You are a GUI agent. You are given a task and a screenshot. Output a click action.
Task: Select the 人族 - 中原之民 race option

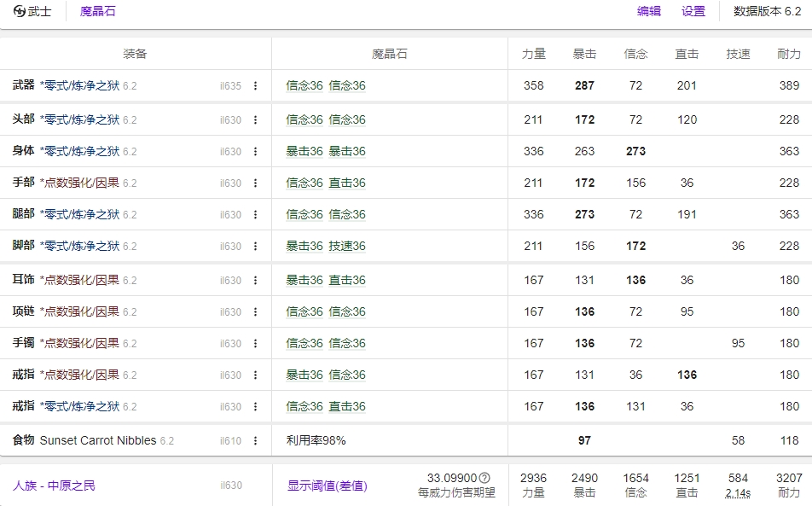pyautogui.click(x=54, y=486)
